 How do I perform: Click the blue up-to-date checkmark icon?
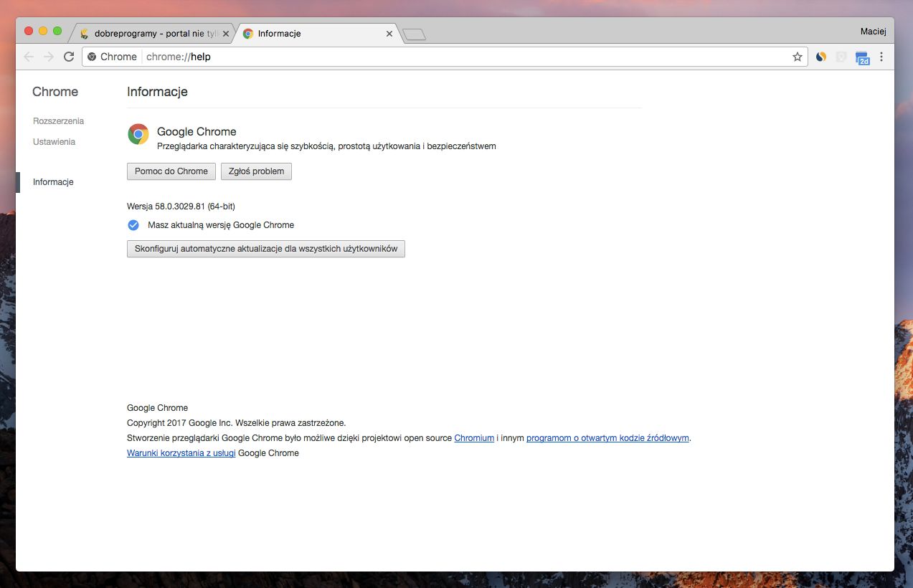pos(133,225)
